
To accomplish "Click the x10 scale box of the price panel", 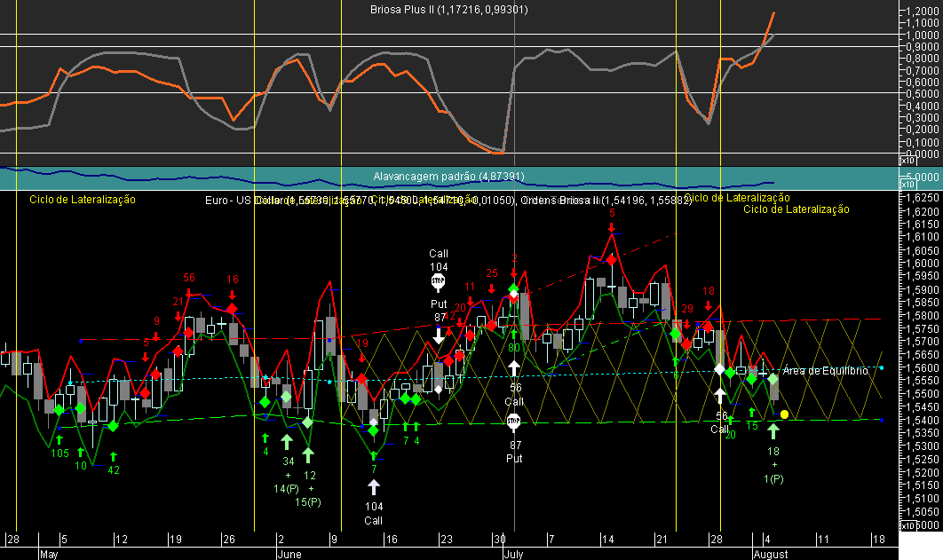I will 907,525.
